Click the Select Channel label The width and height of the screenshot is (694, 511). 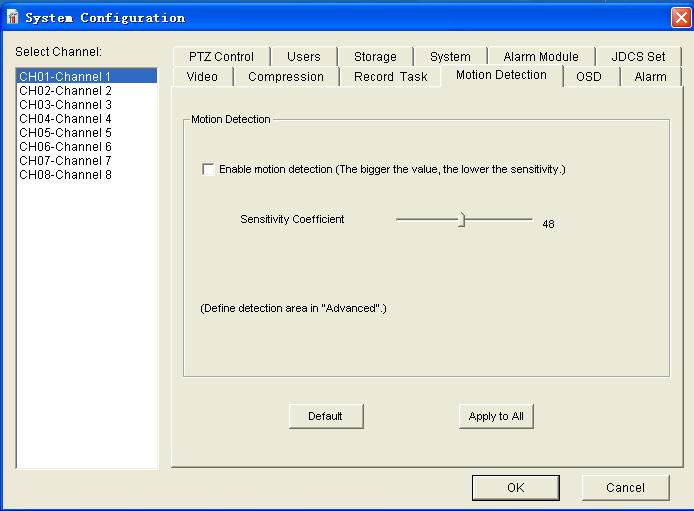tap(58, 52)
